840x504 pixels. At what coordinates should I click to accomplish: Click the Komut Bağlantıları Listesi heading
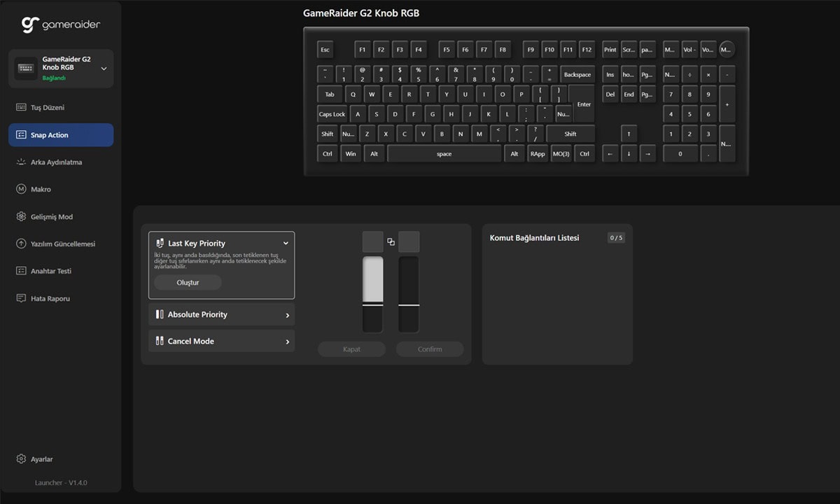(x=534, y=238)
